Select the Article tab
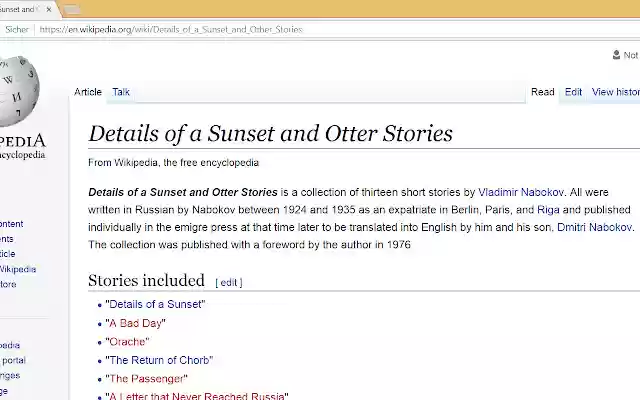Image resolution: width=640 pixels, height=400 pixels. [x=88, y=92]
